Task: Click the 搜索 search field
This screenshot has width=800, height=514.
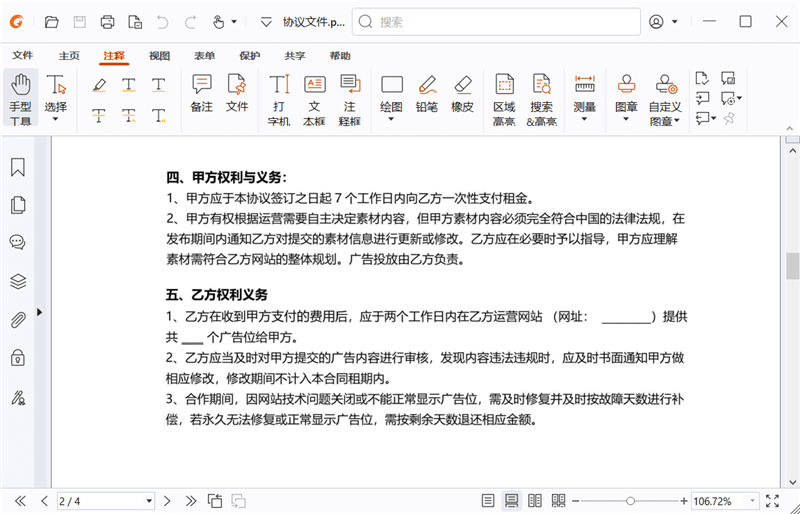Action: [x=496, y=21]
